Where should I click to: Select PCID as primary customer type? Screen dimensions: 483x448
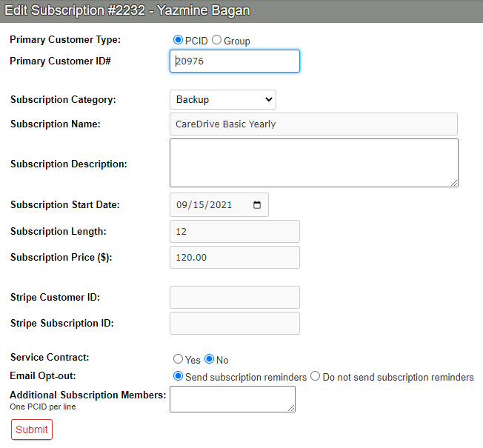(178, 40)
